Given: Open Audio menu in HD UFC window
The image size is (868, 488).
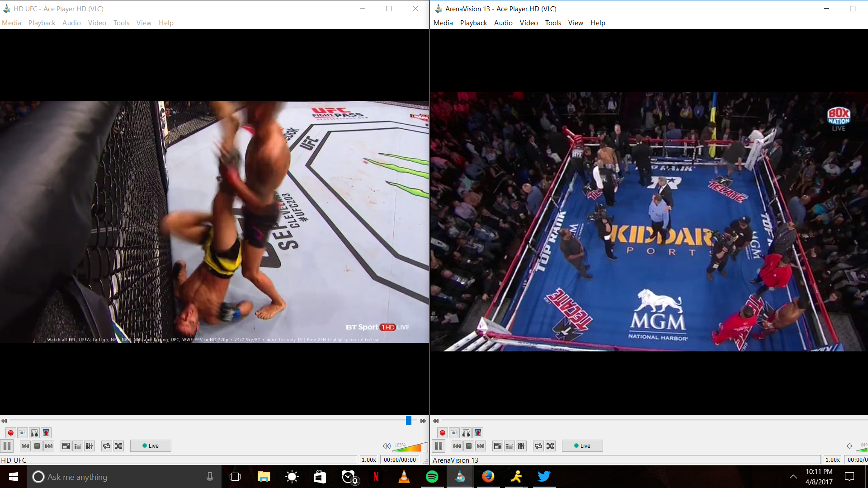Looking at the screenshot, I should 71,23.
